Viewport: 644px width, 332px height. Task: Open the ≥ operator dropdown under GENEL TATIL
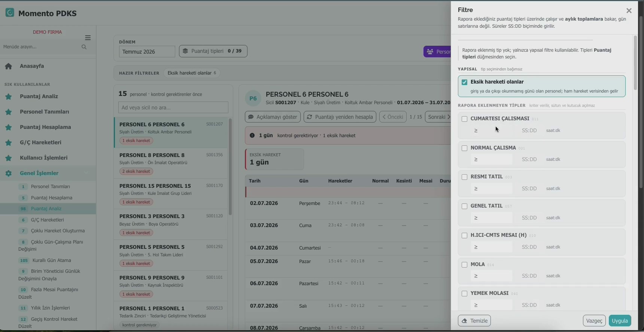(x=491, y=218)
